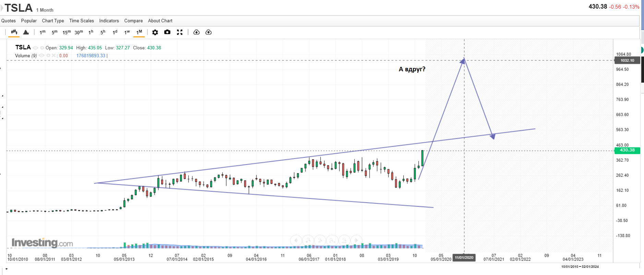
Task: Take a chart snapshot with camera icon
Action: coord(167,32)
